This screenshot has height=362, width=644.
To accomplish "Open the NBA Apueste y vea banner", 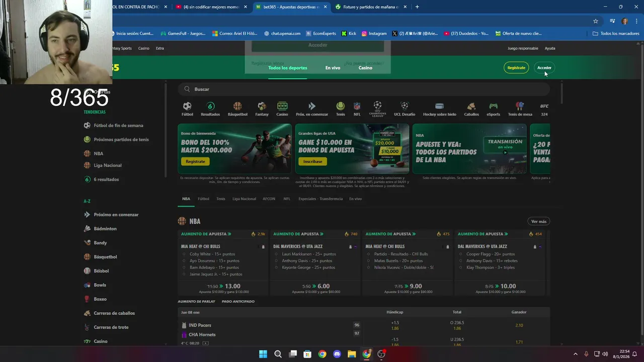I will (469, 149).
